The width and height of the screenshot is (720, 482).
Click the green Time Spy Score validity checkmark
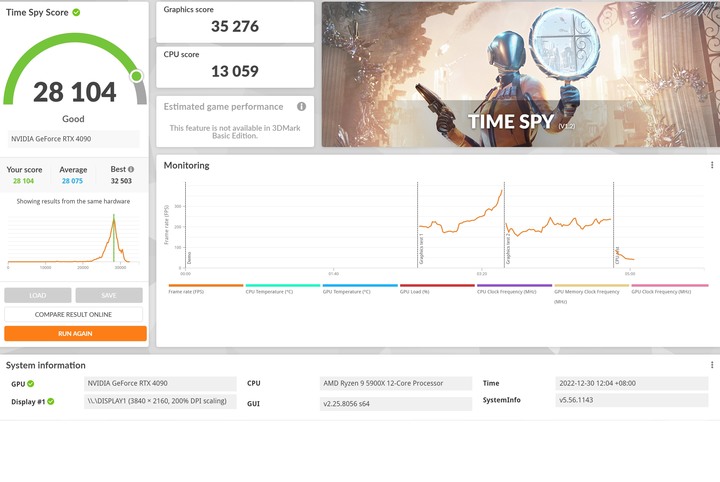pyautogui.click(x=76, y=12)
